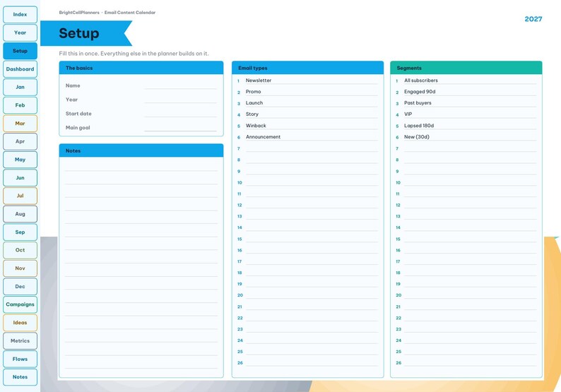Click the Main goal input line
561x392 pixels.
tap(180, 127)
